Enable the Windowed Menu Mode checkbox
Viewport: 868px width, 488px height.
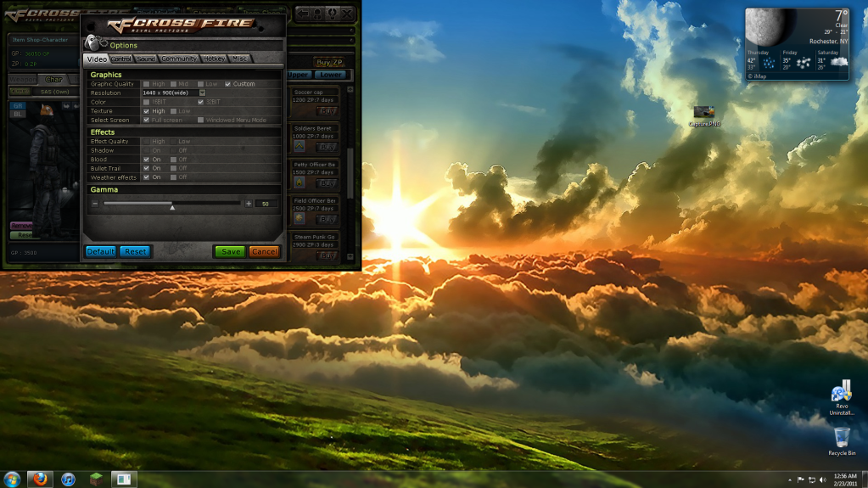point(201,121)
